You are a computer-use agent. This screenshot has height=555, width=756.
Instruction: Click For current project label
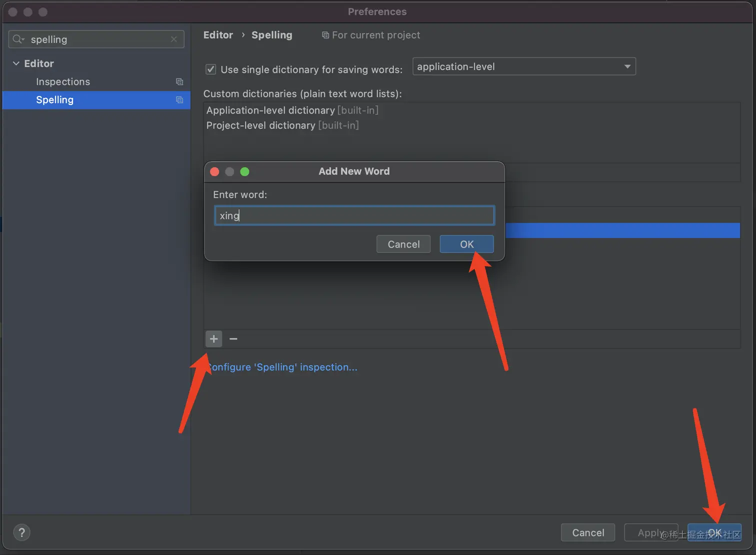pos(376,35)
